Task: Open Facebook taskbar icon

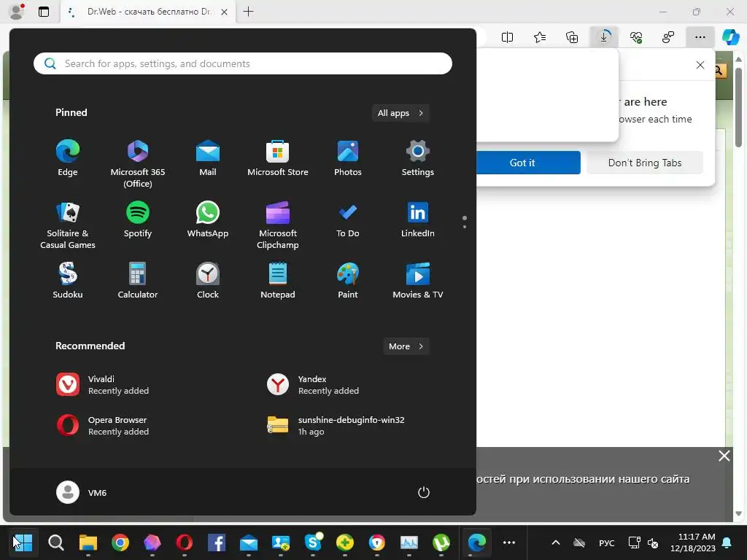Action: tap(216, 542)
